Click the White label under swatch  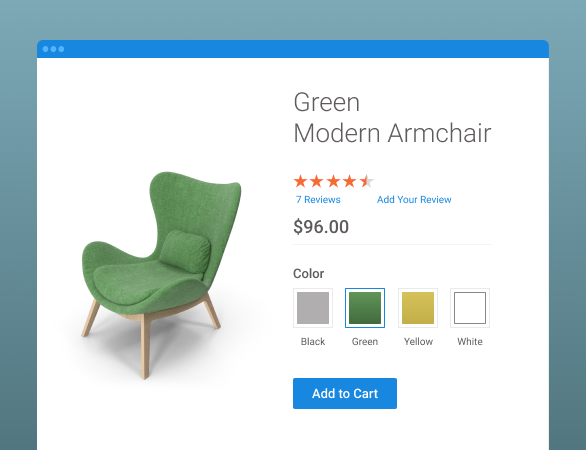click(x=470, y=342)
